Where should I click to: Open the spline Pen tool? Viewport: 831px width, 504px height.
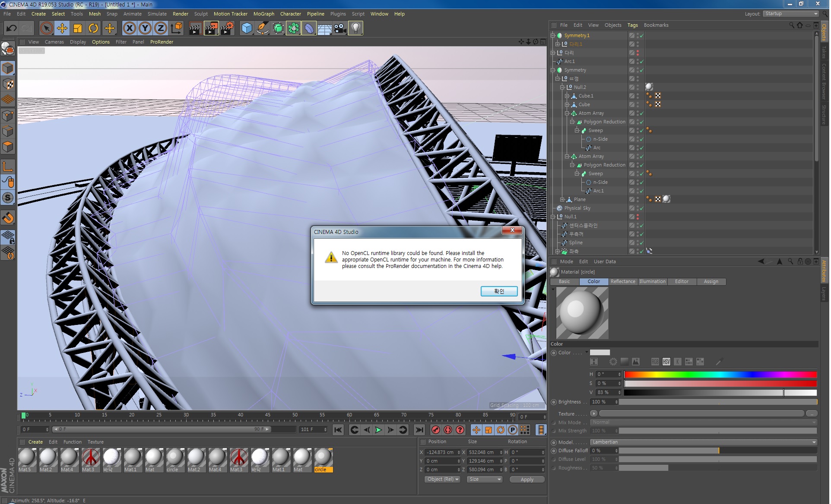point(262,28)
